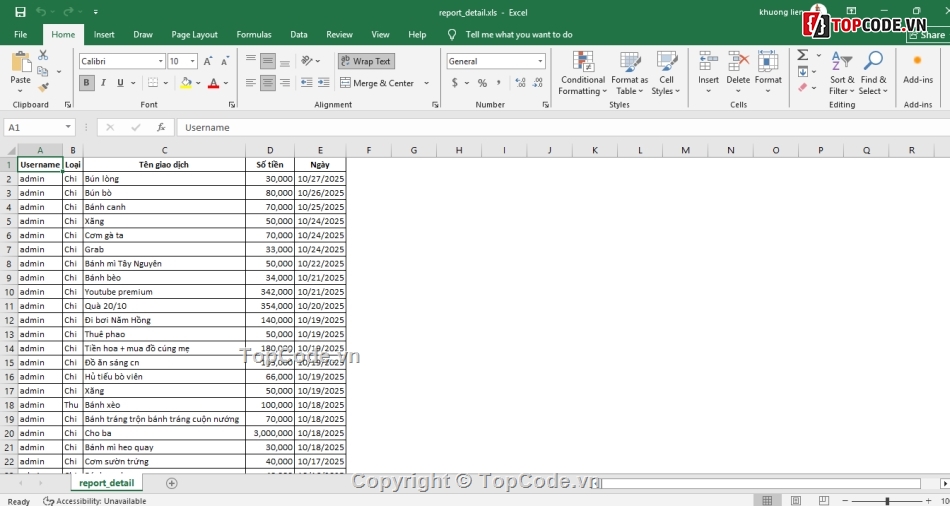Select the report_detail sheet tab

pos(106,483)
